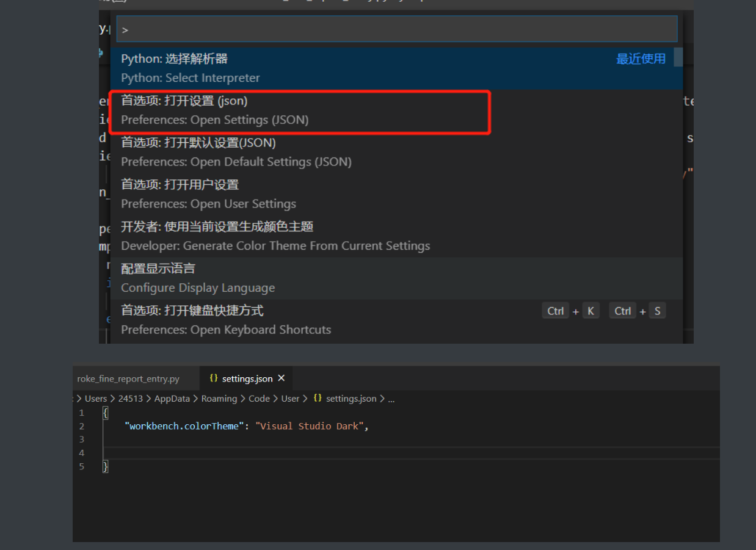The width and height of the screenshot is (756, 550).
Task: Click line number 5 in editor gutter
Action: point(82,466)
